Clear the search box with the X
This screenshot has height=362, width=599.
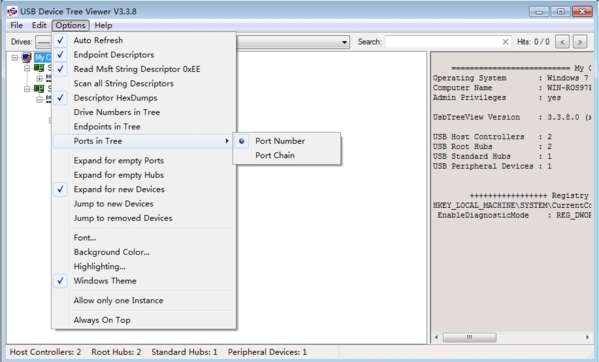point(505,42)
